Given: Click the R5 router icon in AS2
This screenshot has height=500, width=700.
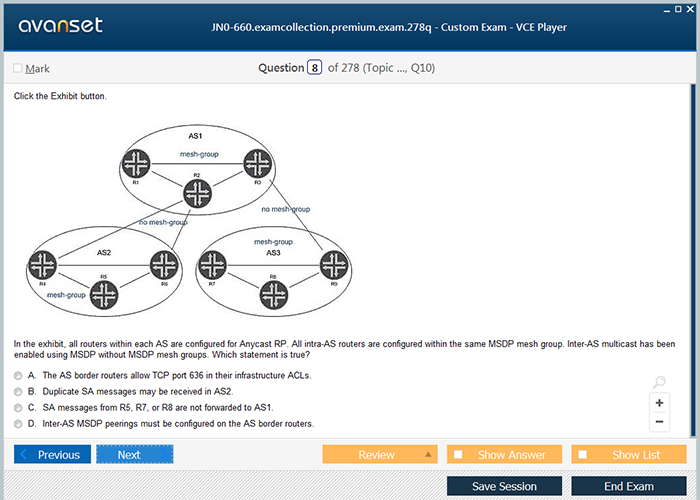Looking at the screenshot, I should 104,295.
